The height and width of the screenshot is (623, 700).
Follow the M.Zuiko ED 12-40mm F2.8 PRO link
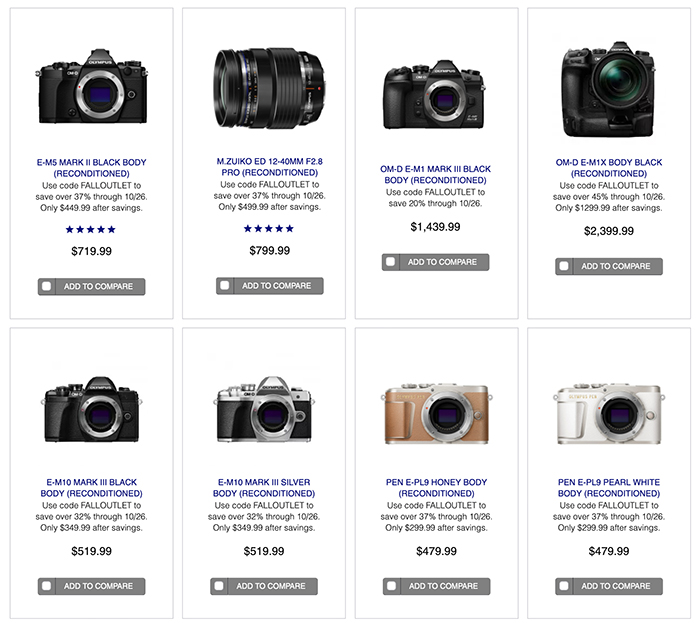pyautogui.click(x=269, y=166)
